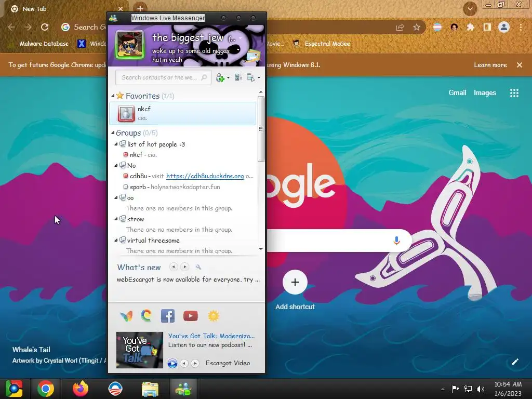Open the Google apps grid icon
This screenshot has width=532, height=399.
coord(514,93)
